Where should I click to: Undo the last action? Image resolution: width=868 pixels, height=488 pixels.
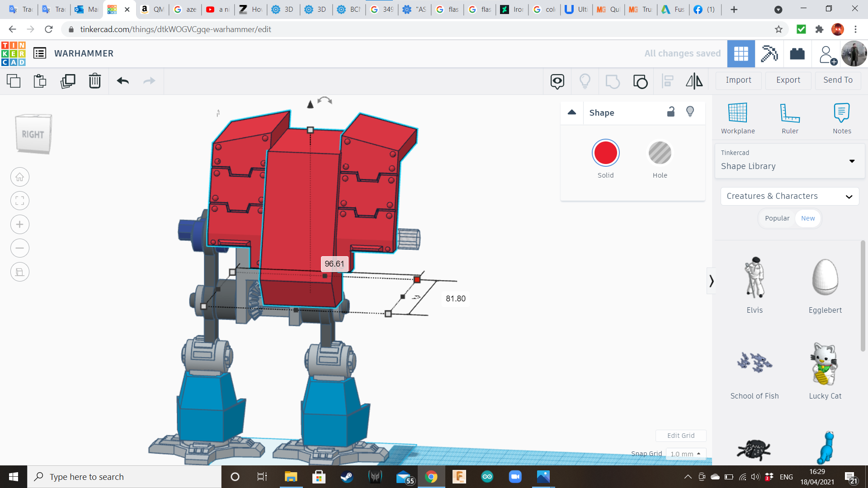(123, 81)
